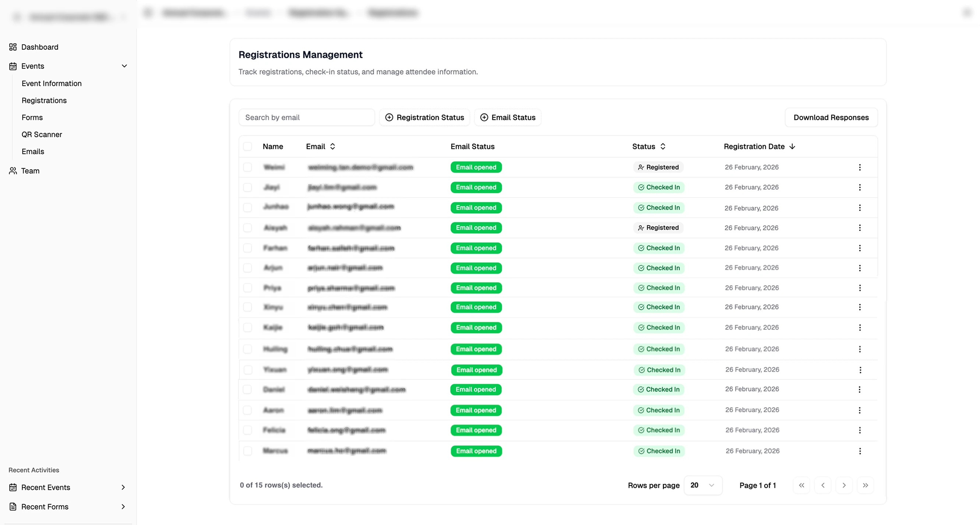Click the Status column sort icon
Image resolution: width=980 pixels, height=525 pixels.
point(663,146)
